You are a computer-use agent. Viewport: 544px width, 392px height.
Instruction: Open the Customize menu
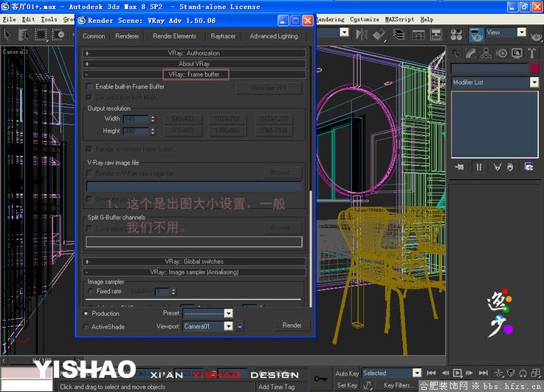coord(365,19)
